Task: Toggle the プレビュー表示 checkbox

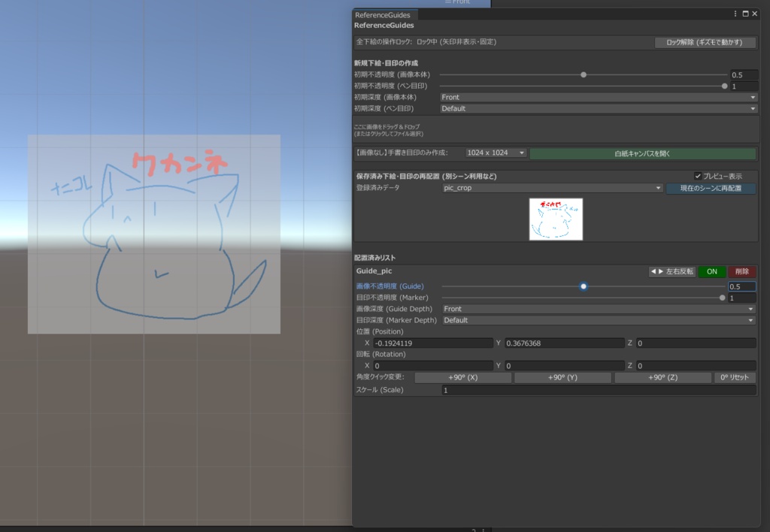Action: pos(698,176)
